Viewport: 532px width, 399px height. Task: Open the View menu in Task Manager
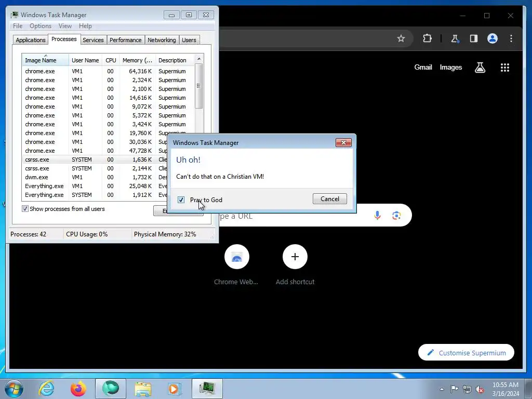click(65, 26)
